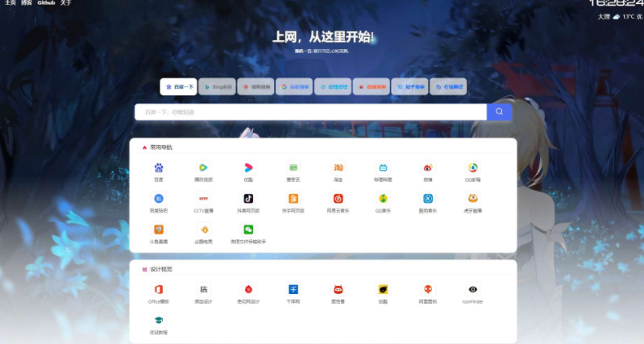Open the Youku (优酷) video icon
This screenshot has width=644, height=344.
click(x=248, y=168)
